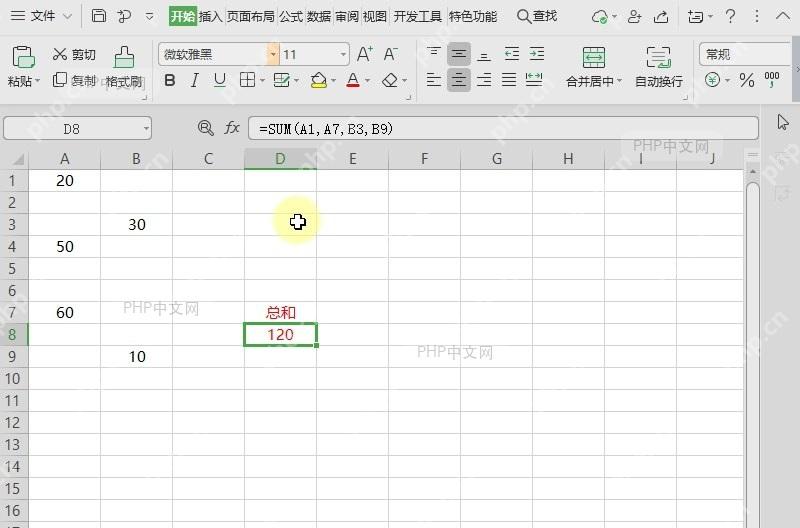Screen dimensions: 800x528
Task: Toggle Underline formatting
Action: (x=219, y=80)
